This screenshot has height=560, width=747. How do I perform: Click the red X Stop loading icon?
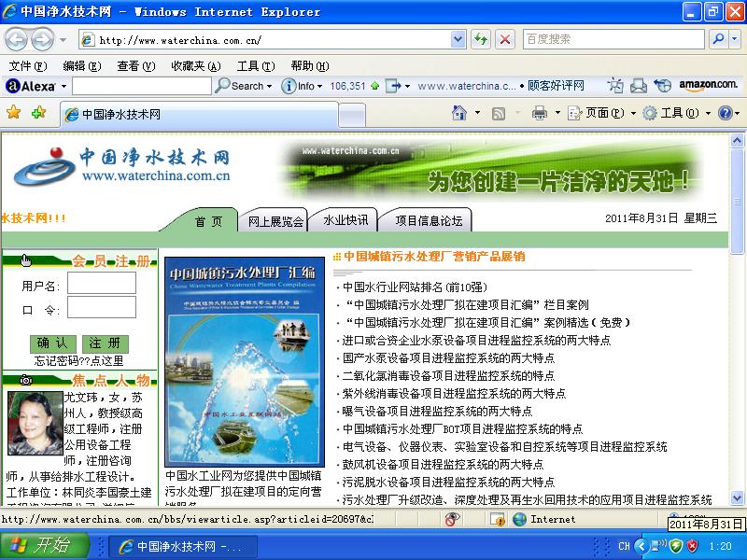point(505,39)
